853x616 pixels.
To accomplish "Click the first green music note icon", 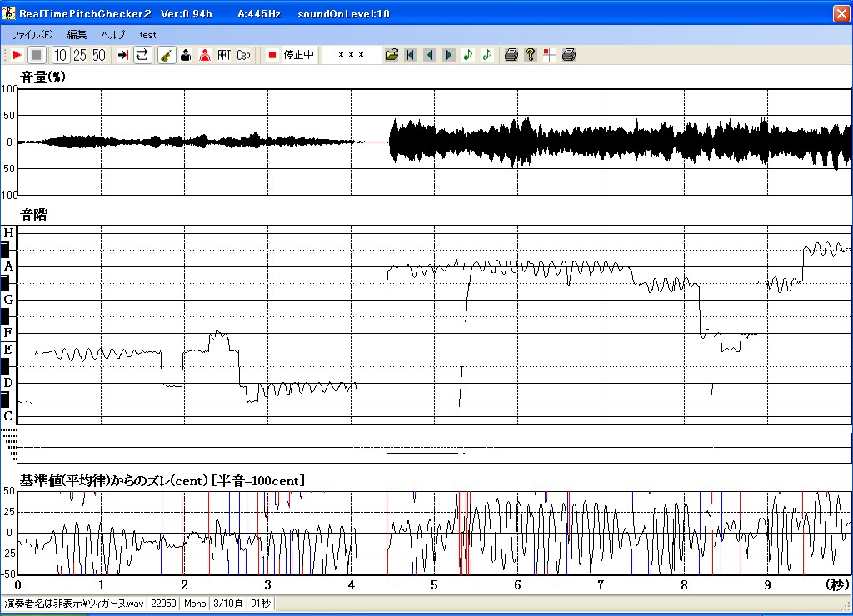I will coord(468,55).
